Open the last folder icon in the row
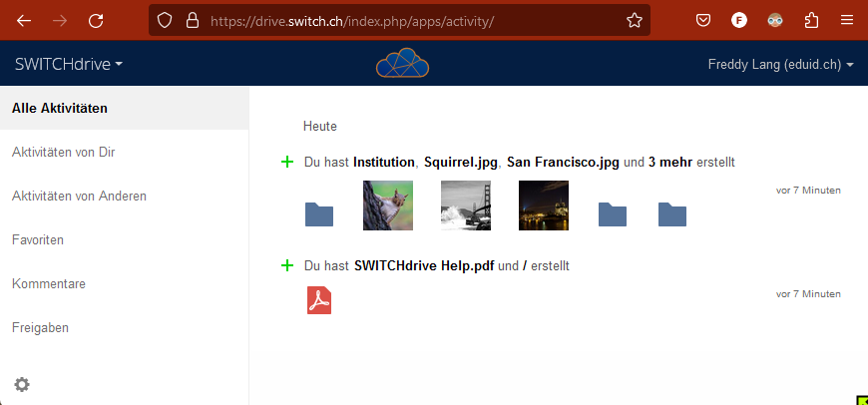The height and width of the screenshot is (405, 868). click(x=672, y=214)
